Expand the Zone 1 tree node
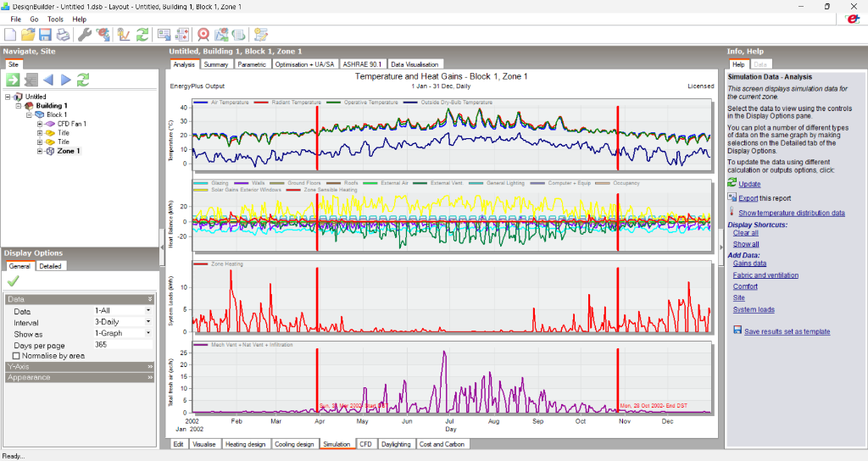Image resolution: width=868 pixels, height=461 pixels. coord(40,151)
